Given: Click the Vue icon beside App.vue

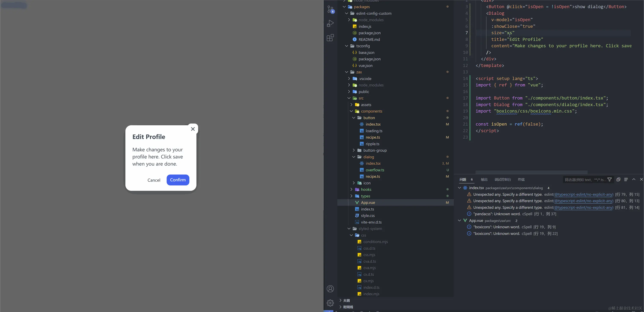Looking at the screenshot, I should (357, 202).
